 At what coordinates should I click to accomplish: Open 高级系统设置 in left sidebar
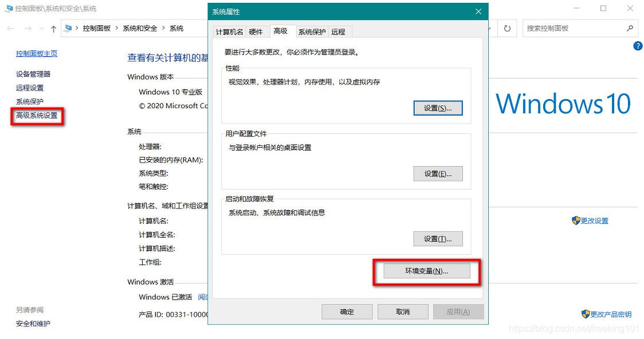(37, 115)
